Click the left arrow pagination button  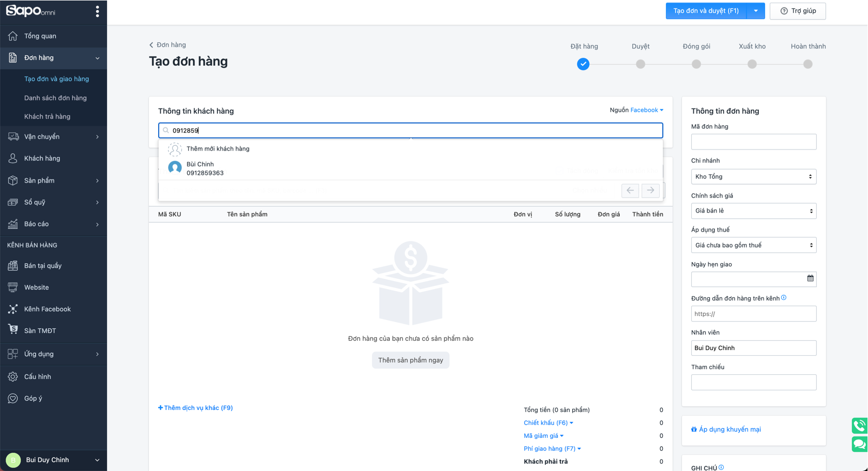[x=630, y=190]
